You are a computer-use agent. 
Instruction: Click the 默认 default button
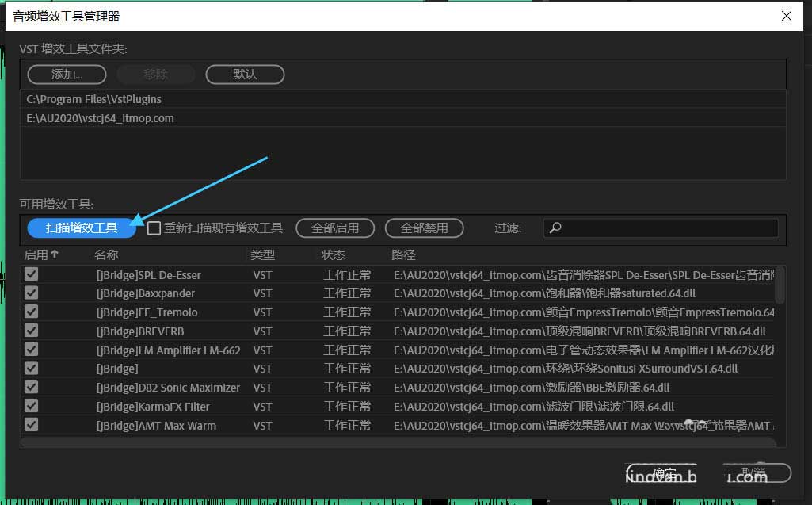point(245,75)
